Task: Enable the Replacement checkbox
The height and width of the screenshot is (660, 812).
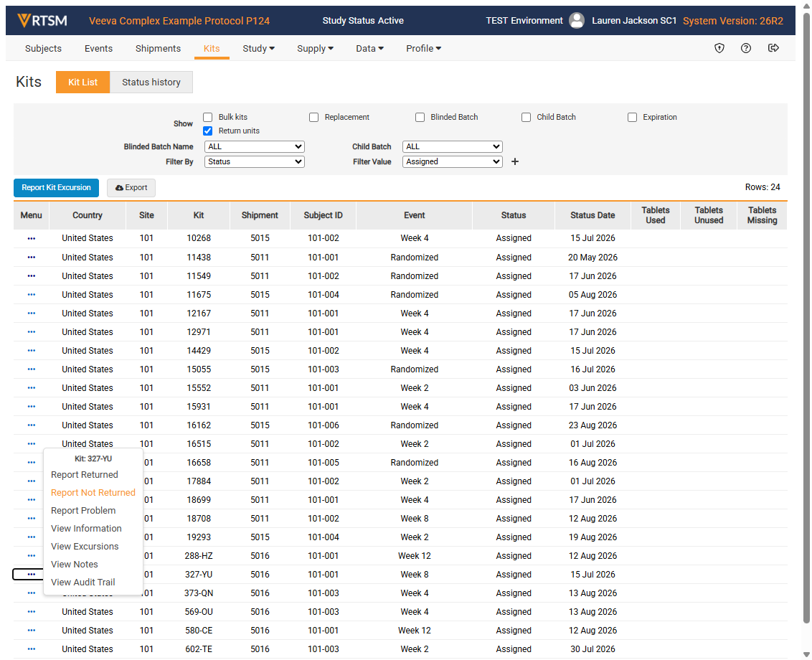Action: tap(313, 117)
